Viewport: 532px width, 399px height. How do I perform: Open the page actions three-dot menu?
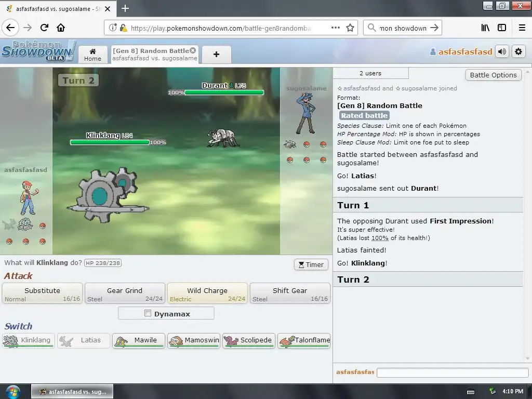(x=335, y=28)
